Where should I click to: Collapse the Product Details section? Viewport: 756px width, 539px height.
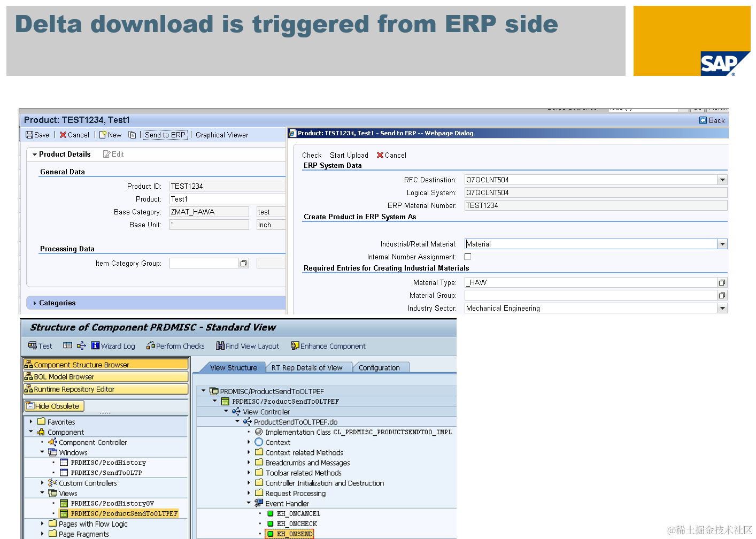[35, 155]
